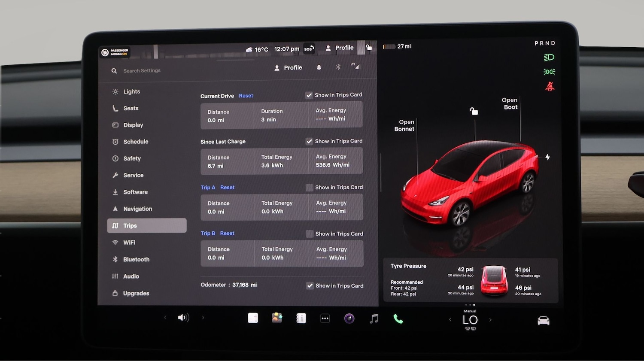Image resolution: width=644 pixels, height=361 pixels.
Task: Open Bluetooth settings from the status bar
Action: 338,67
